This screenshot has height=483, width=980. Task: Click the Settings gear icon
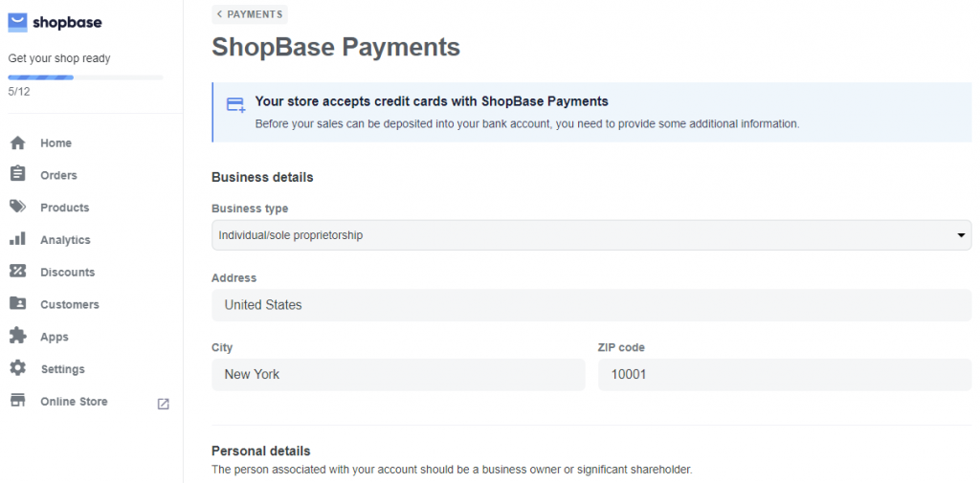click(x=17, y=369)
